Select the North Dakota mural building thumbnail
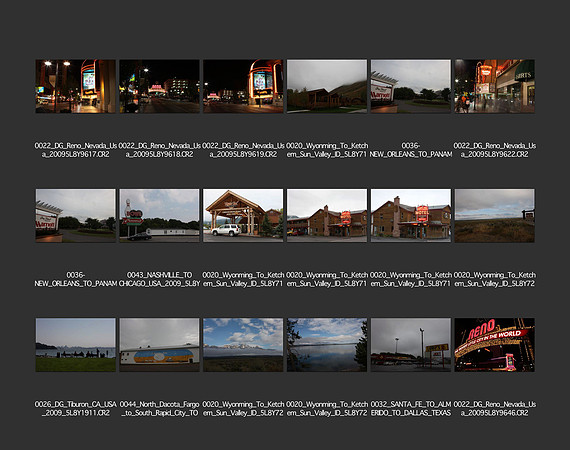The image size is (570, 450). [159, 345]
